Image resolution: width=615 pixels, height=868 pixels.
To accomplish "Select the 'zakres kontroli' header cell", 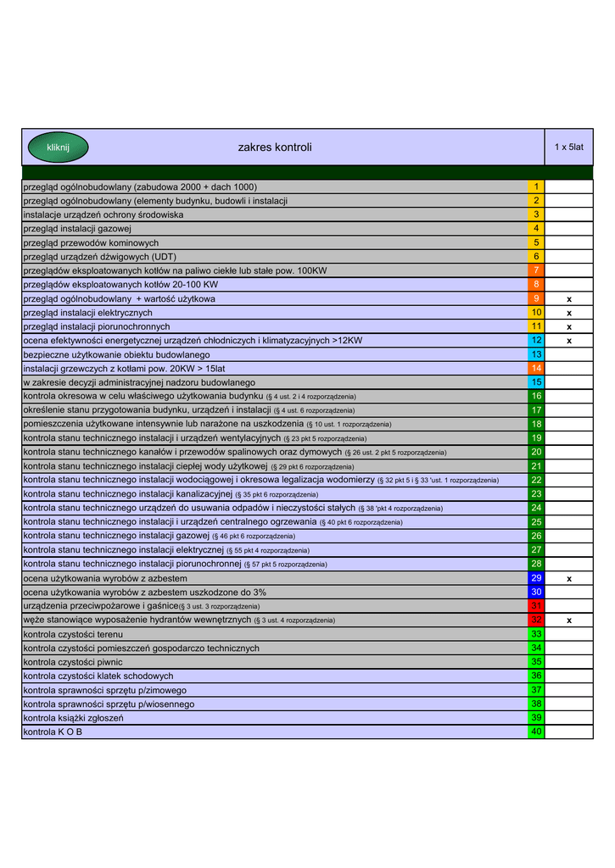I will tap(275, 147).
